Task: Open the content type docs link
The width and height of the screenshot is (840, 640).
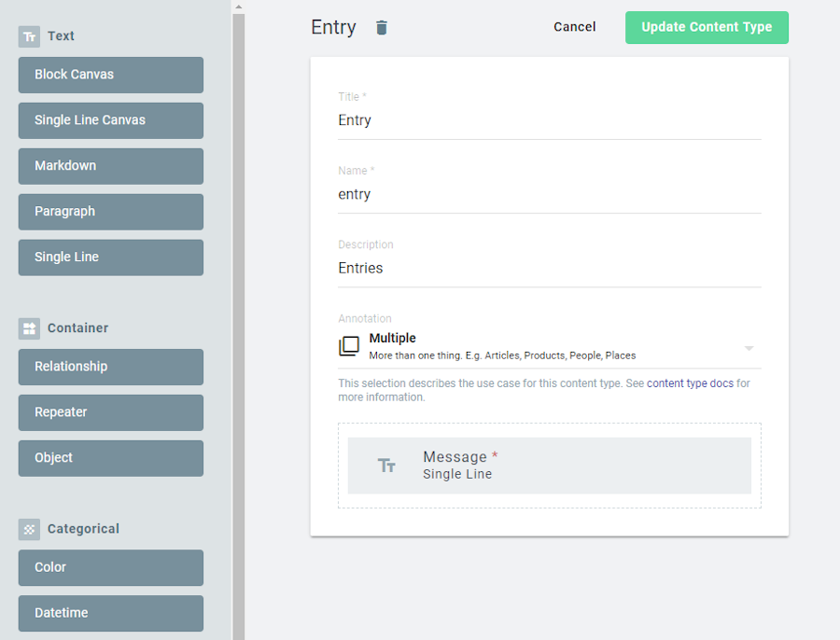Action: (690, 383)
